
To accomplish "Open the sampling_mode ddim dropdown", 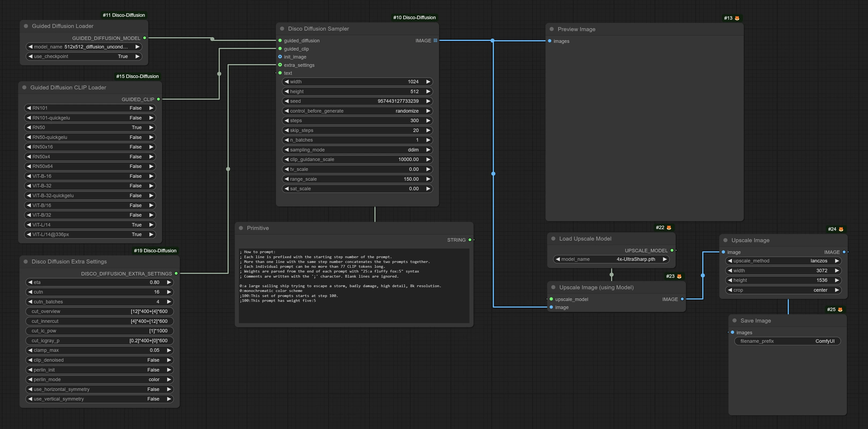I will [x=357, y=150].
